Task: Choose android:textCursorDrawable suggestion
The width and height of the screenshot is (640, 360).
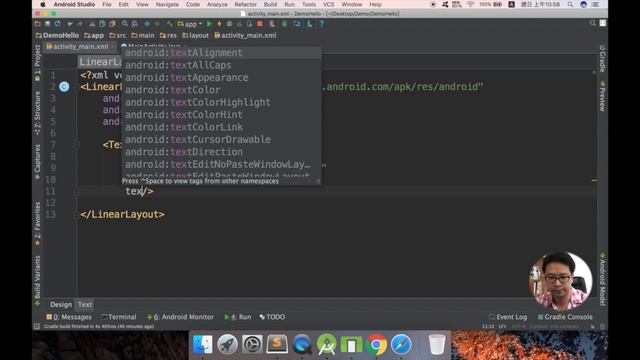Action: (221, 140)
